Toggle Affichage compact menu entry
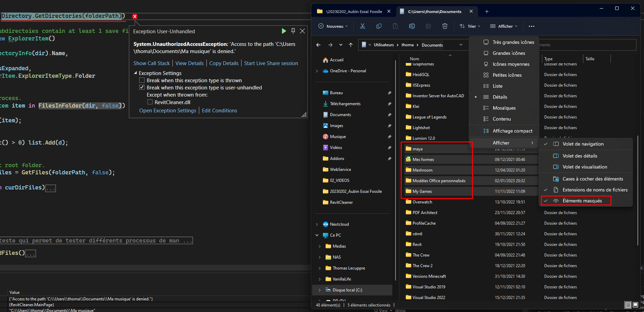Viewport: 644px width, 312px height. click(504, 131)
